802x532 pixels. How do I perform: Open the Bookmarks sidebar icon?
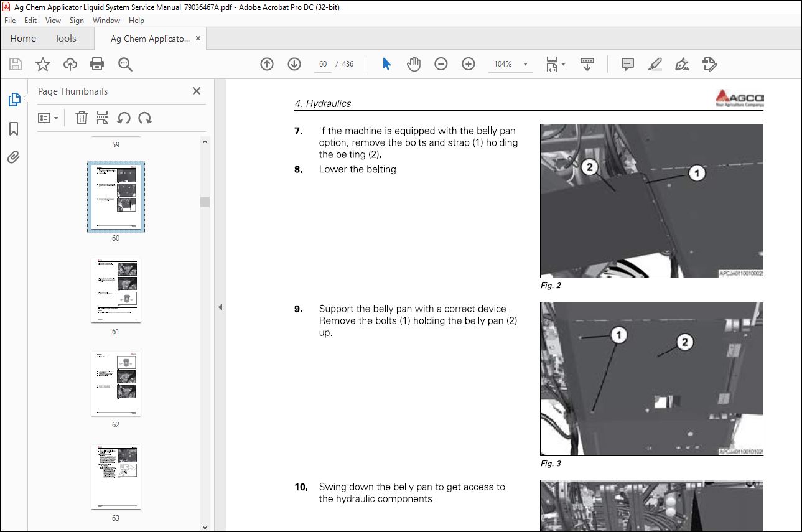click(x=14, y=129)
